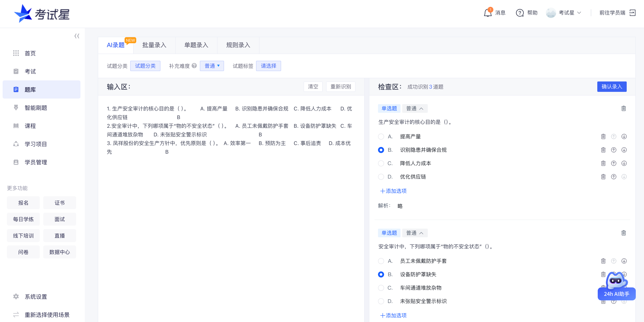
Task: Select radio button for option 提高产量
Action: point(381,136)
